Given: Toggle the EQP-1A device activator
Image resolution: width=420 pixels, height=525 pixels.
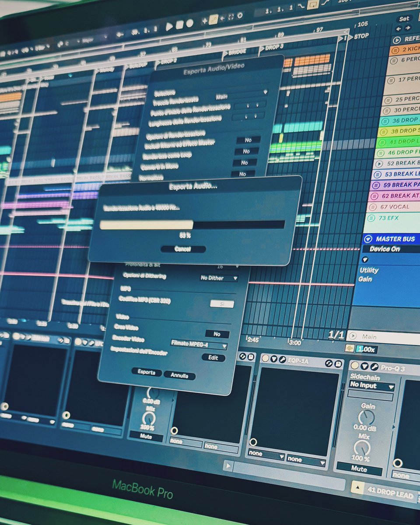Looking at the screenshot, I should (x=265, y=358).
